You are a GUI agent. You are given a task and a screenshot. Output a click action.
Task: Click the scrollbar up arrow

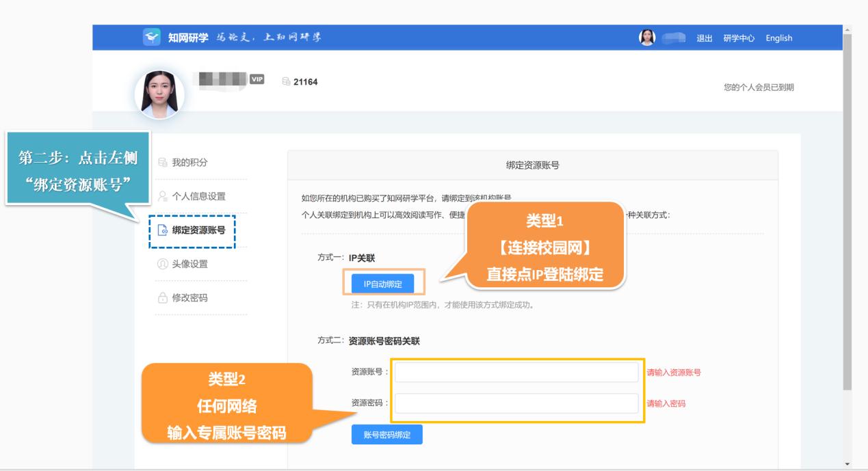pos(848,29)
